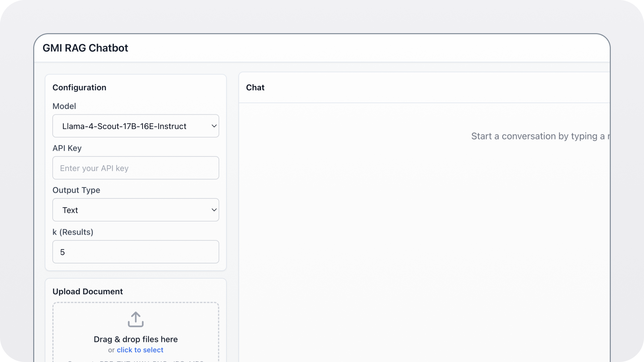Click the API Key field label

click(67, 148)
